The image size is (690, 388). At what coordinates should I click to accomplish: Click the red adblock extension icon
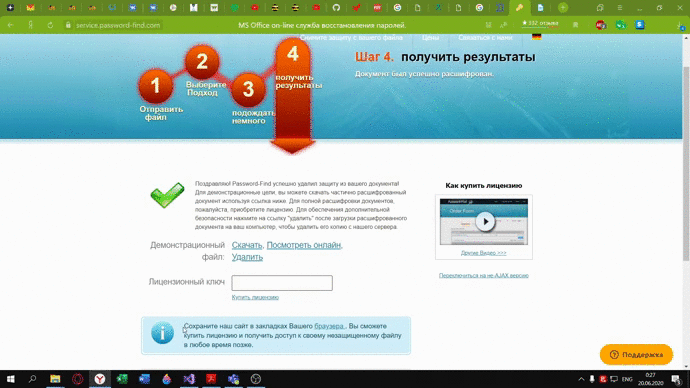pos(601,25)
